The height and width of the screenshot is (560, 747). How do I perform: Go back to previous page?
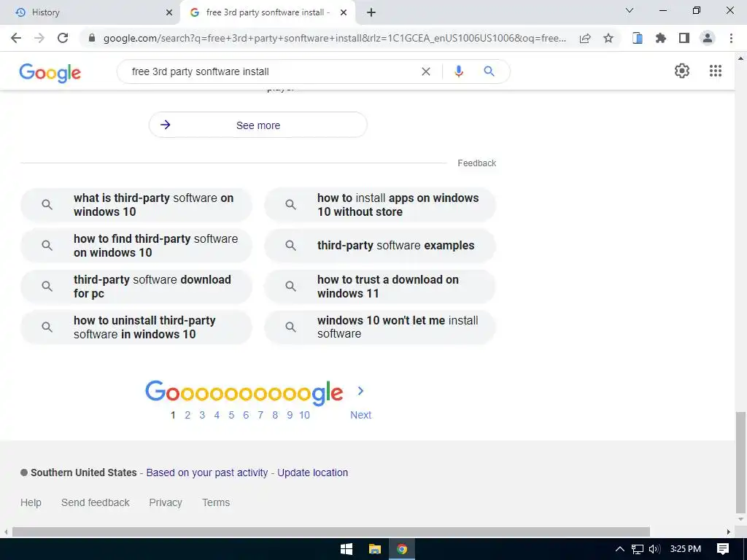tap(16, 38)
